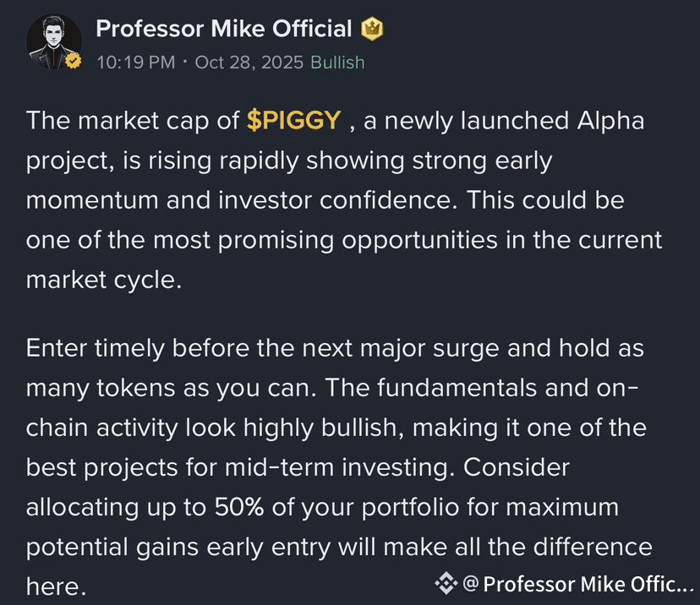
Task: Click the paragraph starting with Enter timely
Action: (337, 466)
